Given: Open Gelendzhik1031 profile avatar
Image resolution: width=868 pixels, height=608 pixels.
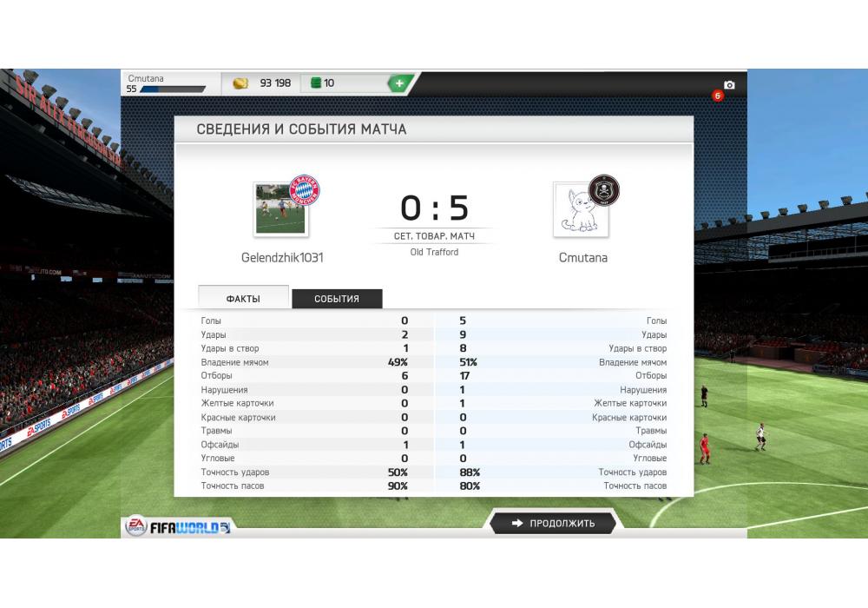Looking at the screenshot, I should [x=281, y=209].
